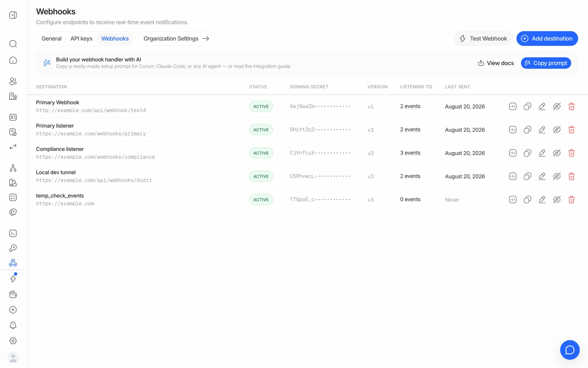Click the URL http://example.com/api/webhook/test4

[91, 110]
